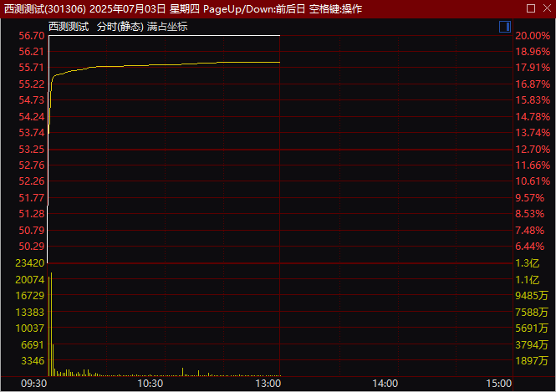Click the price label 51.28
Image resolution: width=556 pixels, height=392 pixels.
click(32, 214)
